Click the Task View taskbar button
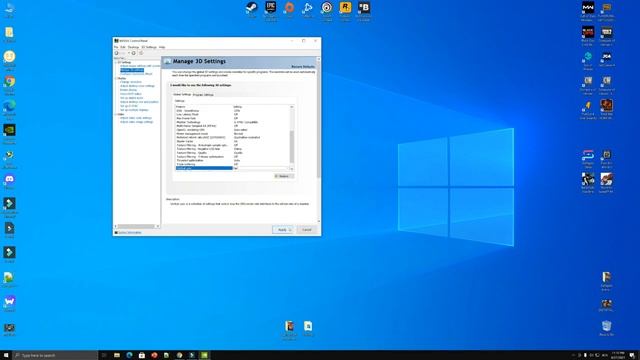The width and height of the screenshot is (640, 360). [x=104, y=356]
